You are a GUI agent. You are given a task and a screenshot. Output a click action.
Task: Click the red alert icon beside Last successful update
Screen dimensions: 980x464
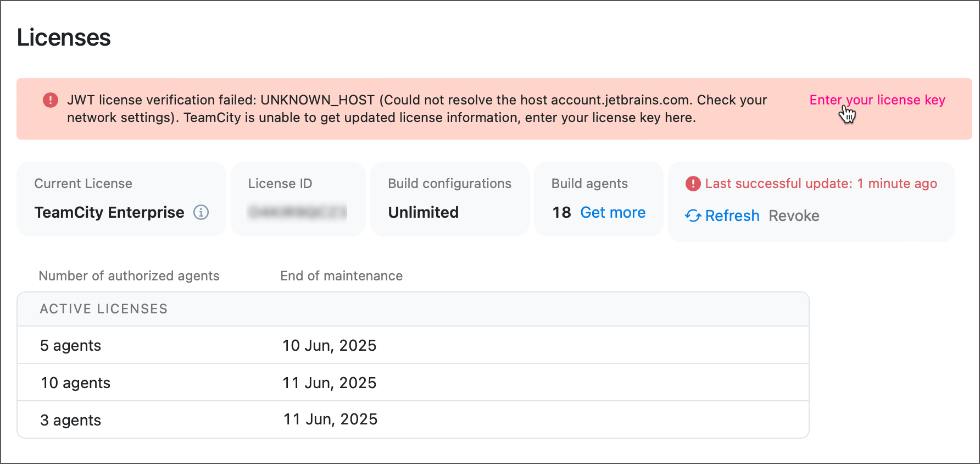pos(693,184)
